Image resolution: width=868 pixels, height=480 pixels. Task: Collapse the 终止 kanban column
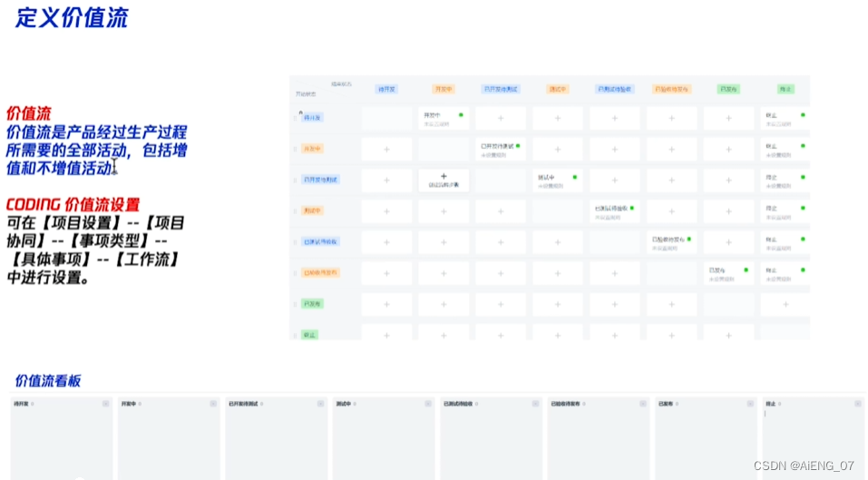(x=857, y=404)
